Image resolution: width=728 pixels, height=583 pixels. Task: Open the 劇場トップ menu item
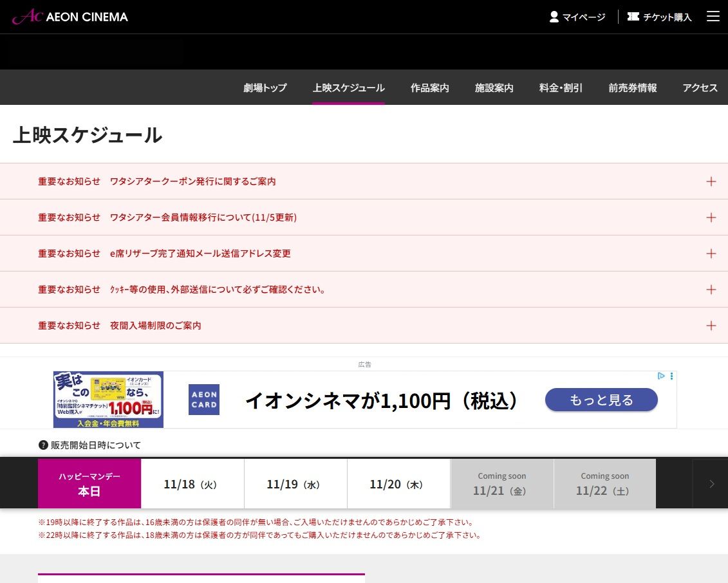(x=265, y=88)
